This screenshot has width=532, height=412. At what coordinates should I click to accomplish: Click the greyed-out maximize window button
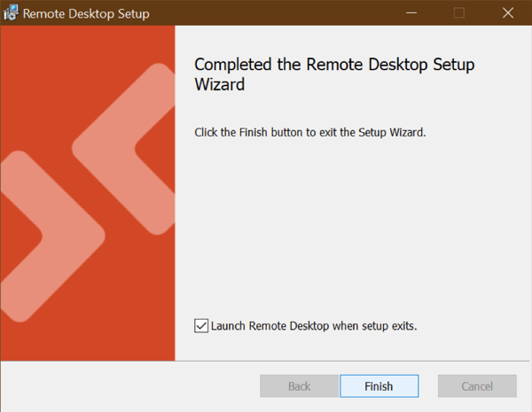[458, 13]
